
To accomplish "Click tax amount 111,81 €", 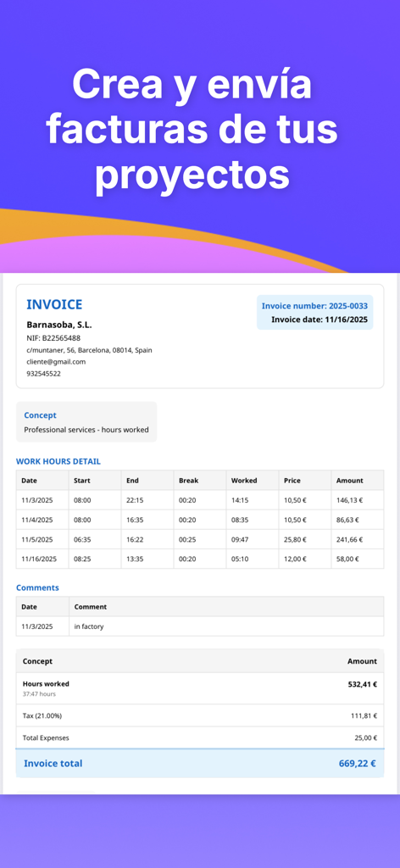I will pyautogui.click(x=364, y=715).
